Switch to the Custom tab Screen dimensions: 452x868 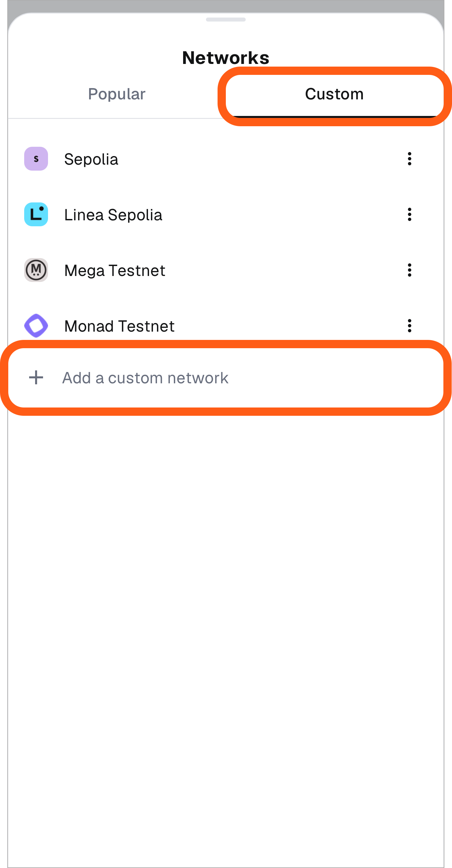(334, 94)
